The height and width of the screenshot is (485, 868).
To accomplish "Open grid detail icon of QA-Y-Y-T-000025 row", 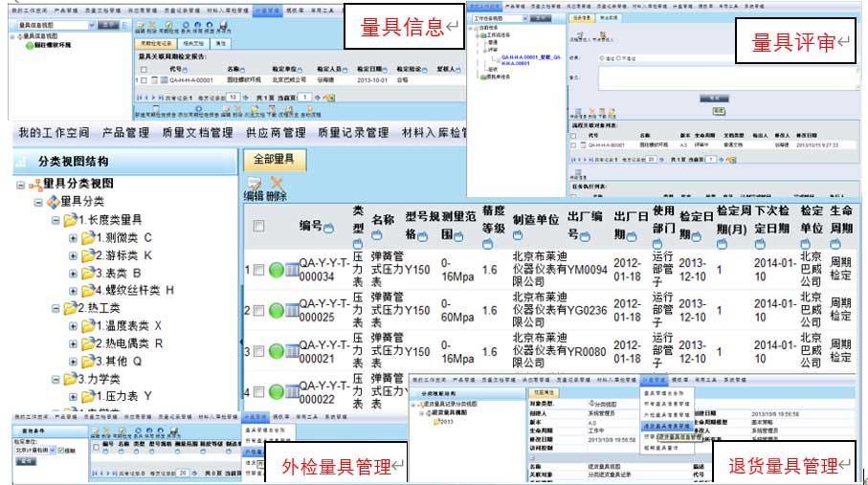I will [x=292, y=311].
